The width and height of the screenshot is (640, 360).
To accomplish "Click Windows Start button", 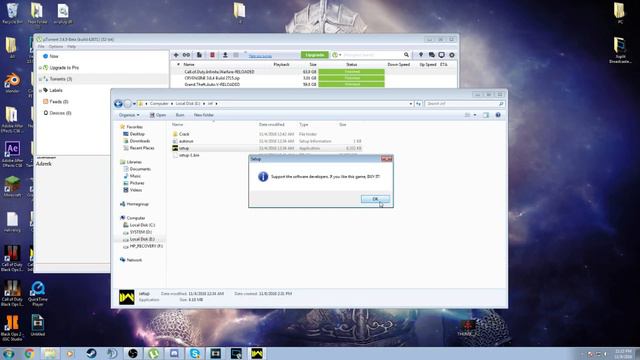I will pyautogui.click(x=9, y=353).
